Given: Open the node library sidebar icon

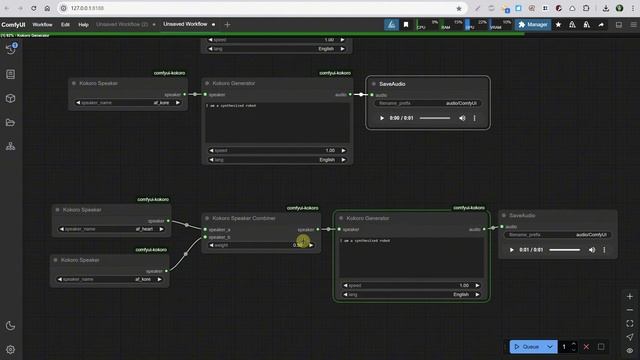Looking at the screenshot, I should (11, 74).
